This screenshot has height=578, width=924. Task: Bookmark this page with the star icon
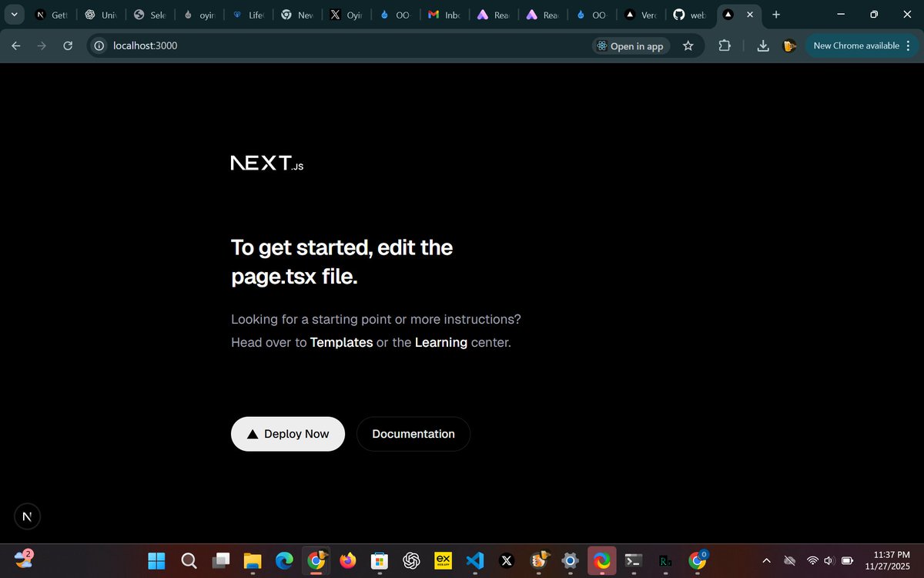coord(688,45)
